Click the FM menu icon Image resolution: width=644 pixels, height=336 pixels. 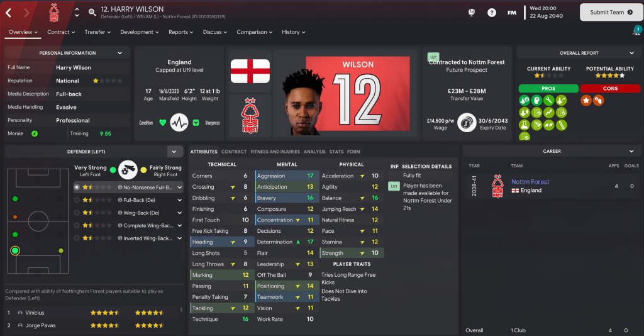[512, 13]
